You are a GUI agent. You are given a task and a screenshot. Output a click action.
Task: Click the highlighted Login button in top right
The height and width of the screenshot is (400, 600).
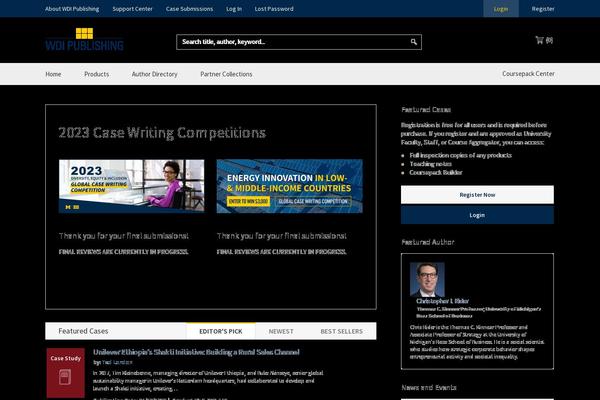(501, 9)
